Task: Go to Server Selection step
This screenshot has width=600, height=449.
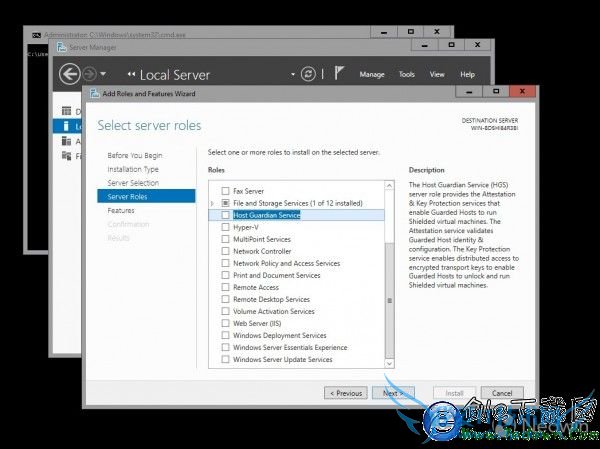Action: [133, 183]
